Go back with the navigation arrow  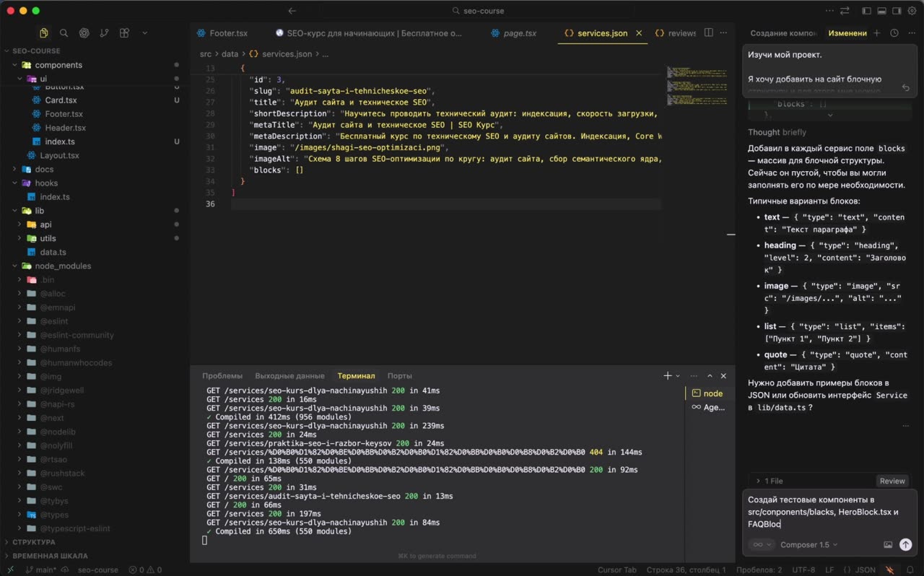point(292,11)
